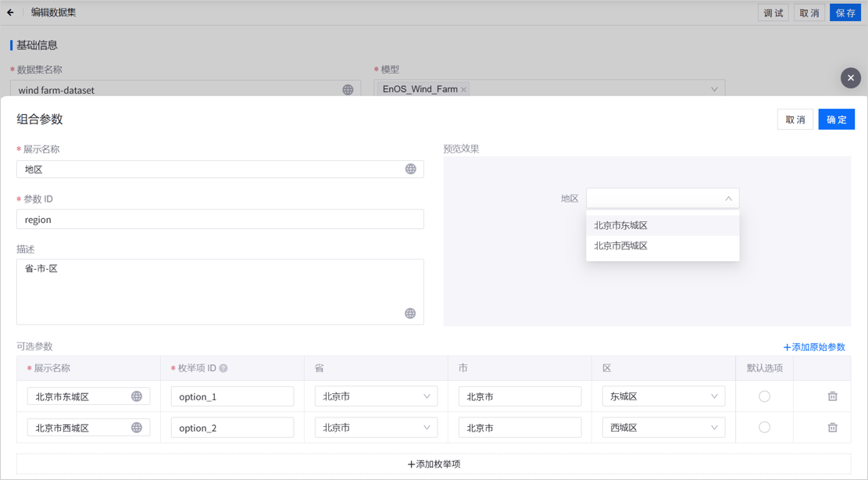Select 北京市东城区 from preview list
Screen dimensions: 868x480
(x=621, y=225)
